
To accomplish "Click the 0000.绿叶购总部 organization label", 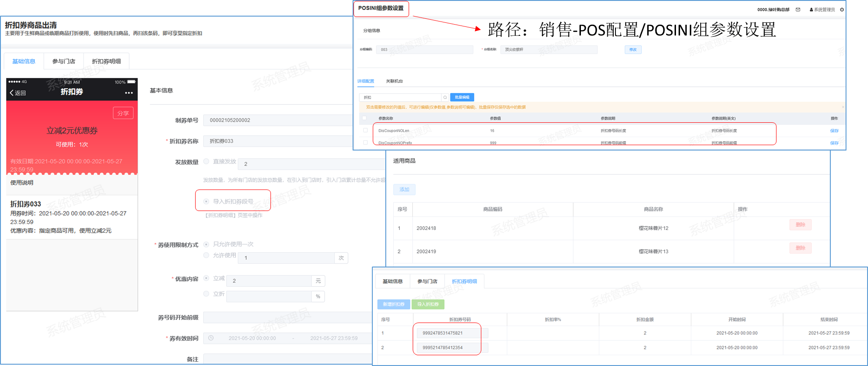I will (x=773, y=9).
